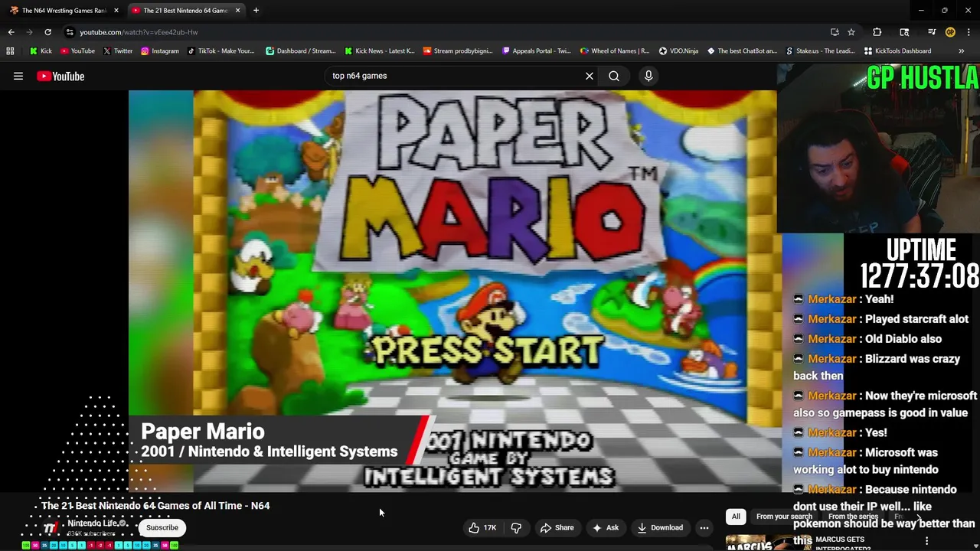Open the YouTube bookmark
The width and height of the screenshot is (980, 551).
click(77, 51)
